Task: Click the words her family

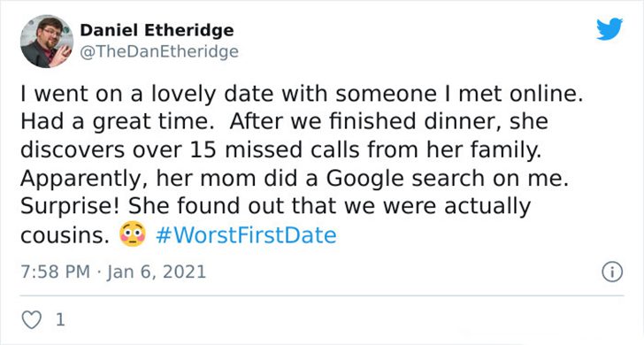Action: coord(484,149)
